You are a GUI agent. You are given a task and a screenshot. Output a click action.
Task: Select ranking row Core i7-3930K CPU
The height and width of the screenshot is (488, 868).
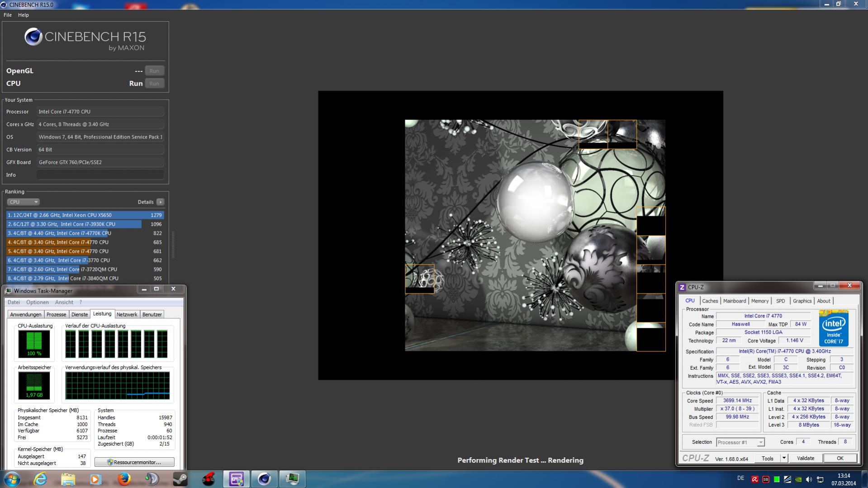[x=85, y=224]
